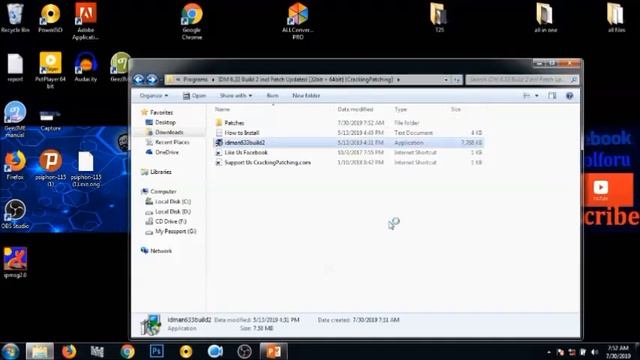
Task: Open qmsg2.0 desktop icon
Action: coord(15,262)
